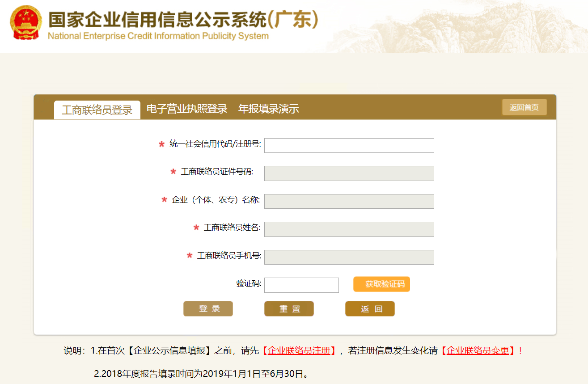The image size is (588, 384).
Task: Click the 工商联络员证件号码 input field
Action: point(349,173)
